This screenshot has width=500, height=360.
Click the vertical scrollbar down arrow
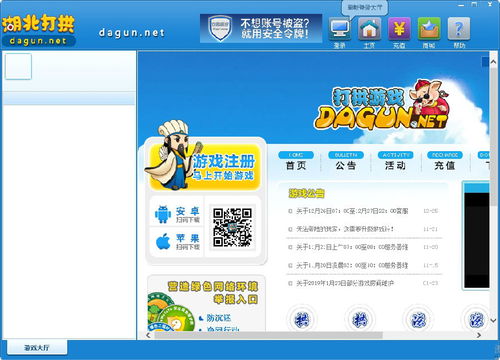coord(493,320)
